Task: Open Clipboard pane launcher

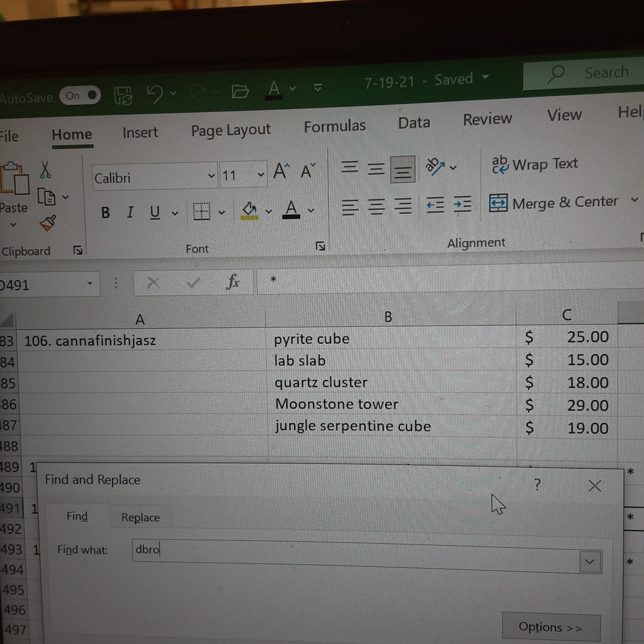Action: (x=78, y=250)
